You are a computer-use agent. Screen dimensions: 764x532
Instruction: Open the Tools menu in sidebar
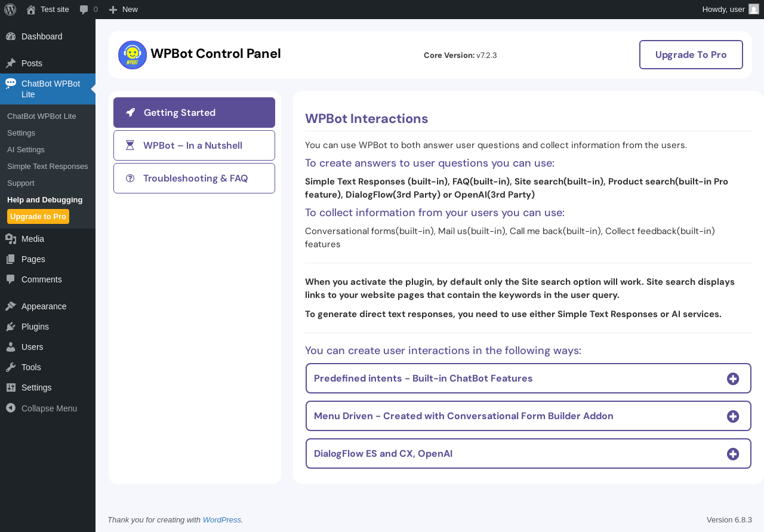click(x=31, y=367)
